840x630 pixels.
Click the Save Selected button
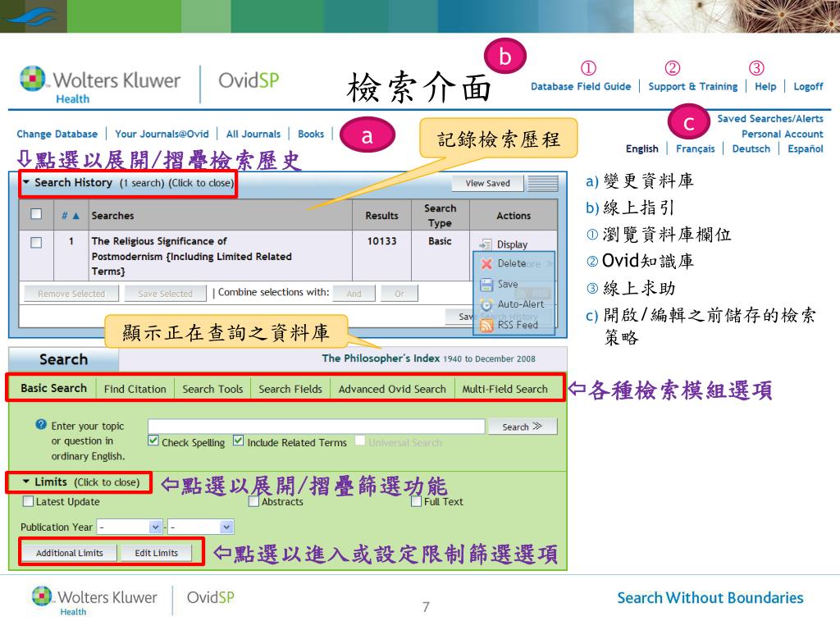(x=165, y=294)
